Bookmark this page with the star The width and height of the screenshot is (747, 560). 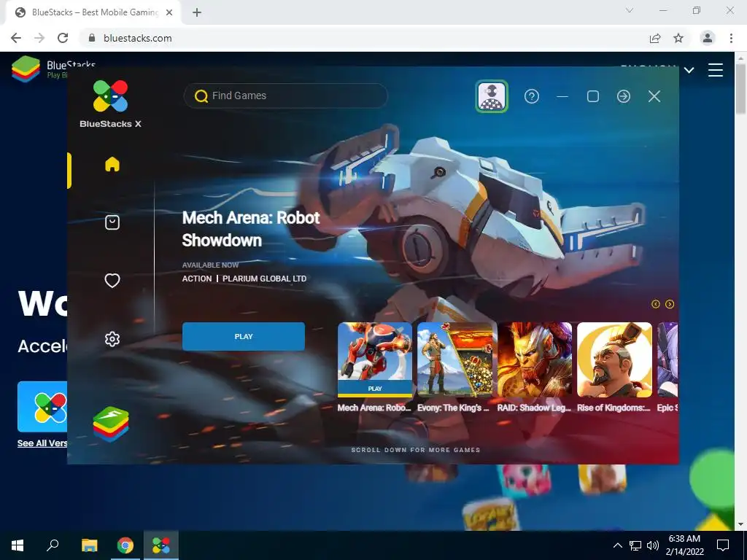point(678,38)
